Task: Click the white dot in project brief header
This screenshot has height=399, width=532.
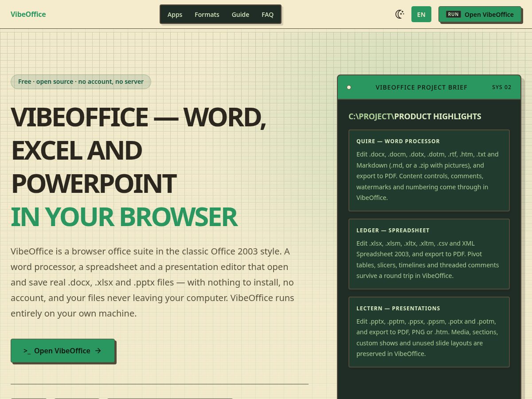Action: coord(349,87)
